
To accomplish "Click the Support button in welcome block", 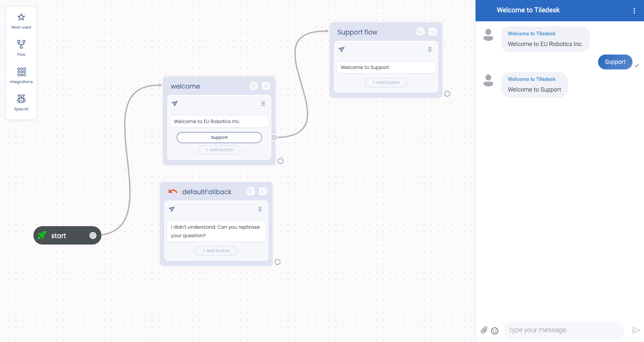I will [x=219, y=138].
